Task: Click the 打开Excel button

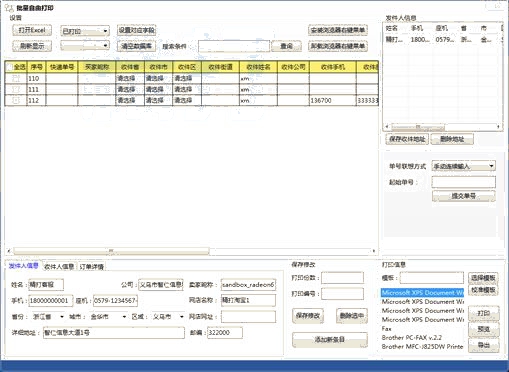Action: [32, 30]
